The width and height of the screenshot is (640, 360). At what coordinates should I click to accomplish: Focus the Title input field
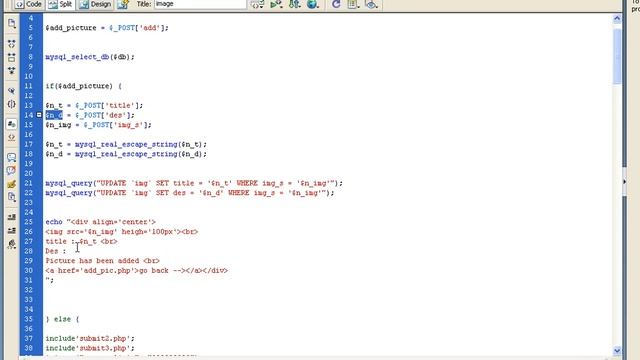pos(200,4)
